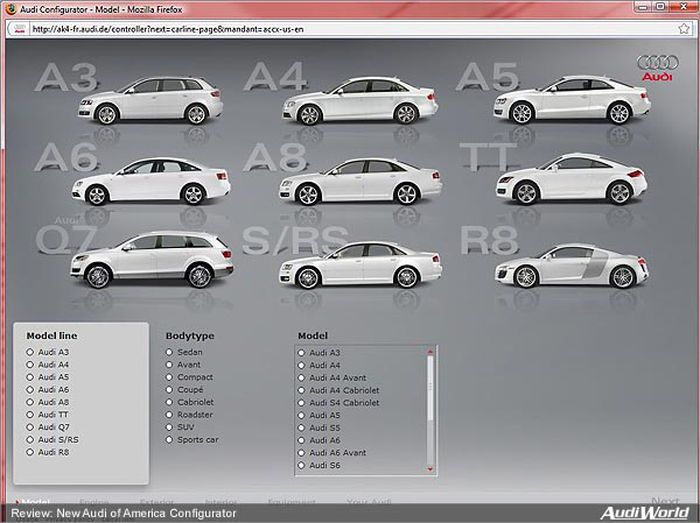Screen dimensions: 700x523
Task: Select the SUV bodytype option
Action: 180,427
